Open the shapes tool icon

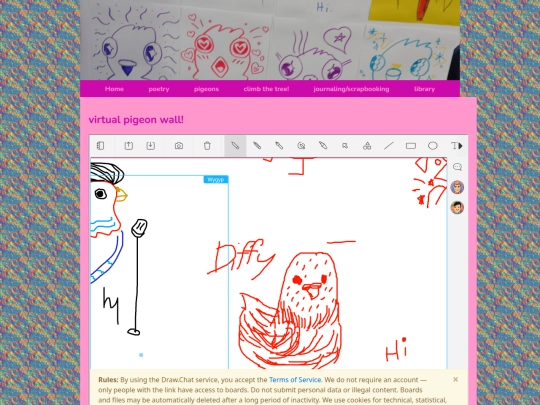[367, 146]
